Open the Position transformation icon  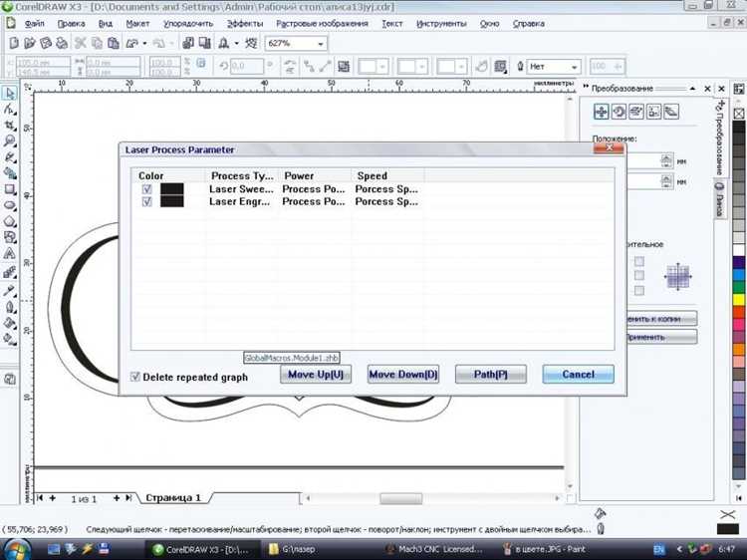(x=602, y=112)
